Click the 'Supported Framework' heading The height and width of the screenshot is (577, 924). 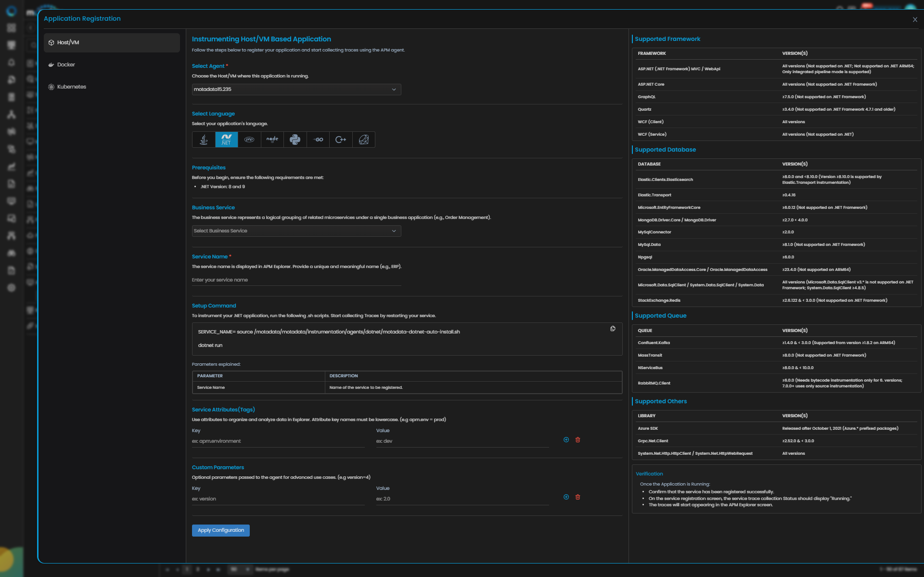pos(667,39)
